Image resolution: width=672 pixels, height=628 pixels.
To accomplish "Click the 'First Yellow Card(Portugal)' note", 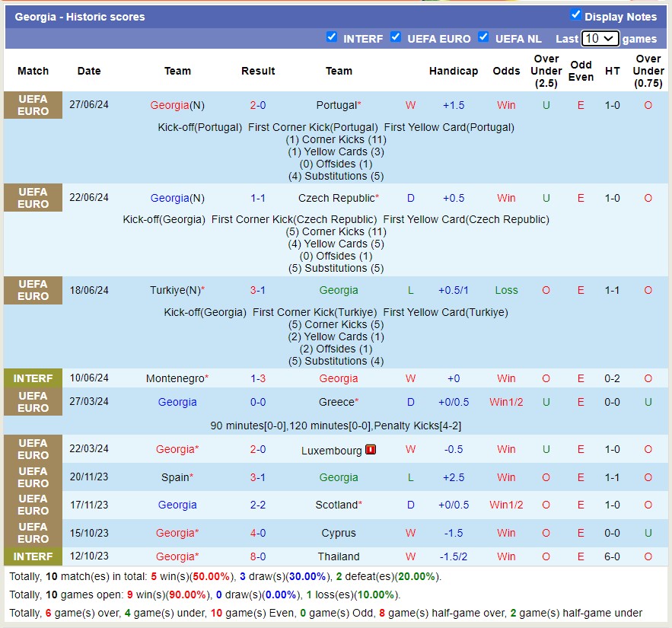I will pos(449,127).
